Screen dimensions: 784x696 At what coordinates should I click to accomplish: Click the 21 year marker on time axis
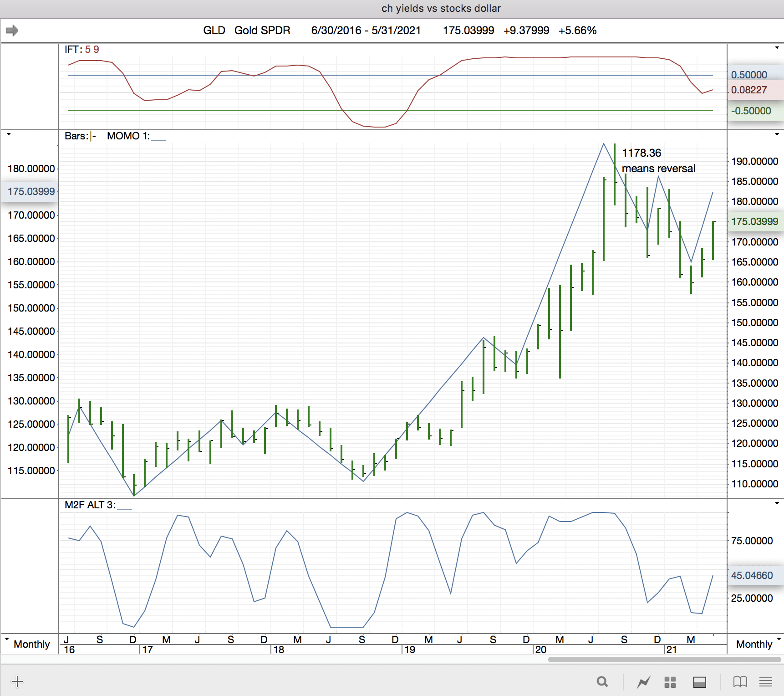tap(672, 650)
